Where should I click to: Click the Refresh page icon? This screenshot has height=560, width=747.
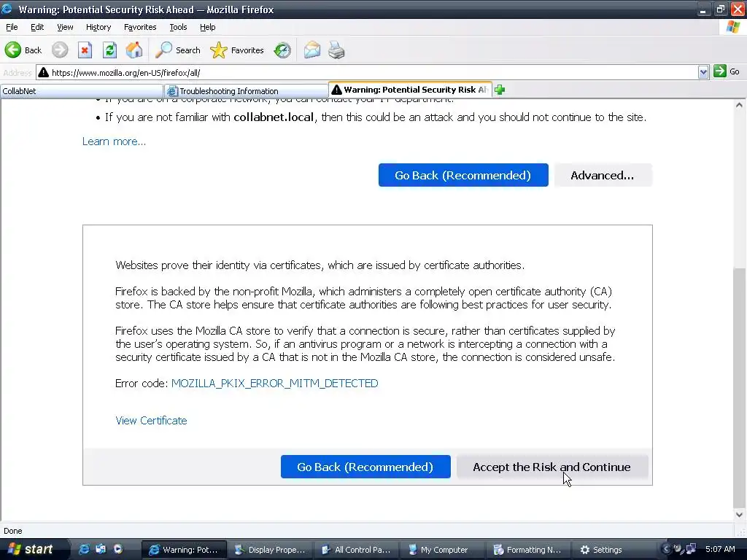(109, 50)
